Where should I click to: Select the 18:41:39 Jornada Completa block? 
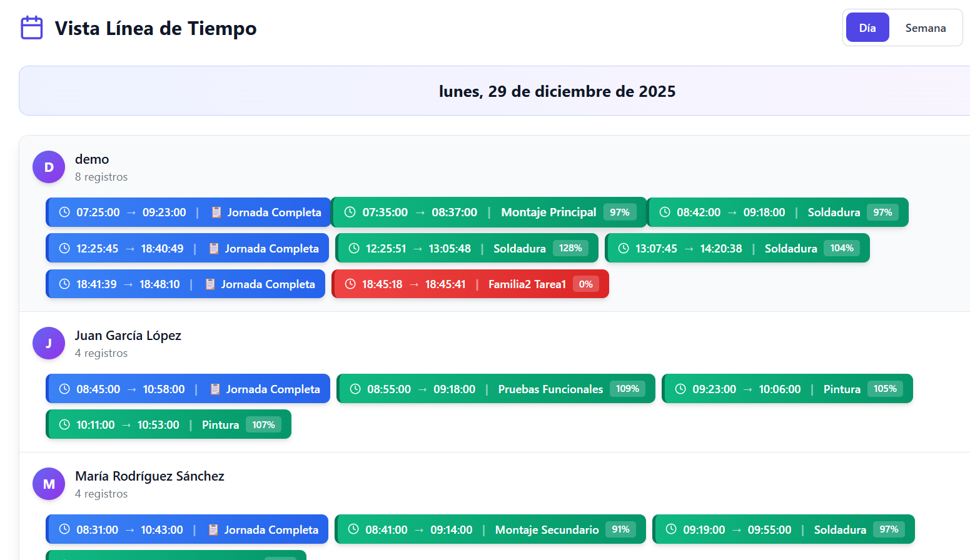[185, 284]
